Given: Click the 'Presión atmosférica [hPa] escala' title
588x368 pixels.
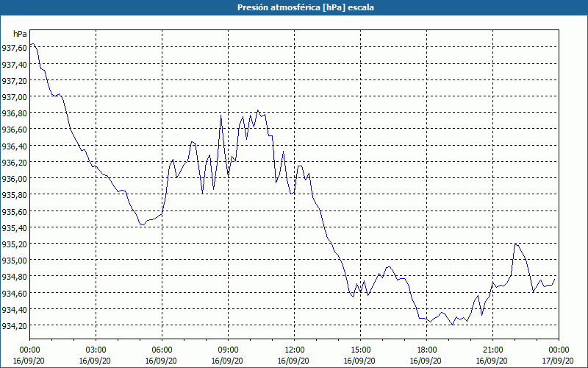Looking at the screenshot, I should [305, 7].
